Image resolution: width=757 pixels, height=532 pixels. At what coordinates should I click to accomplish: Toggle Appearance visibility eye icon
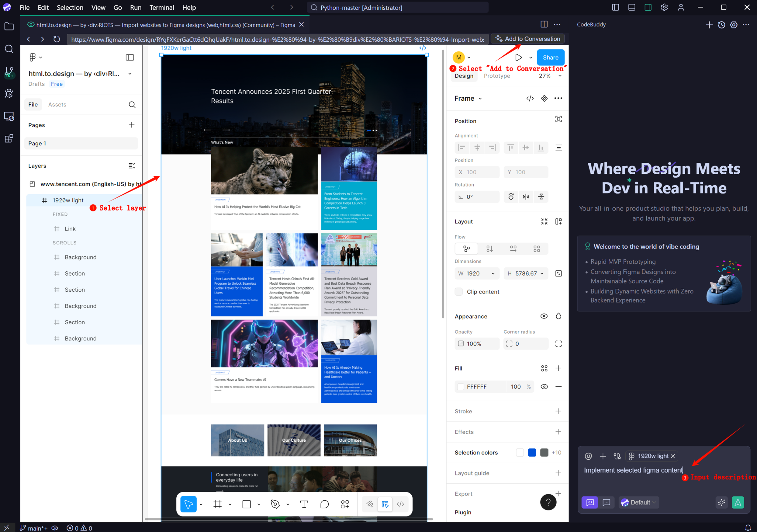coord(544,316)
